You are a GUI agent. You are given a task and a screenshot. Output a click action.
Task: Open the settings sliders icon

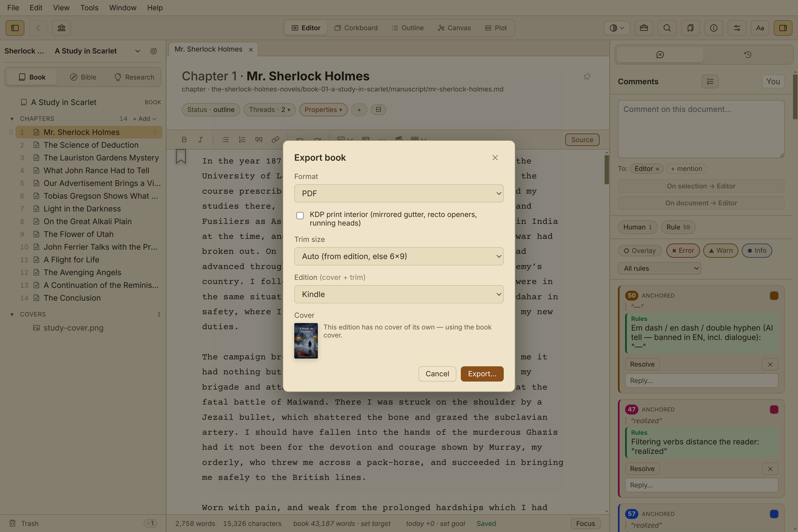[737, 28]
